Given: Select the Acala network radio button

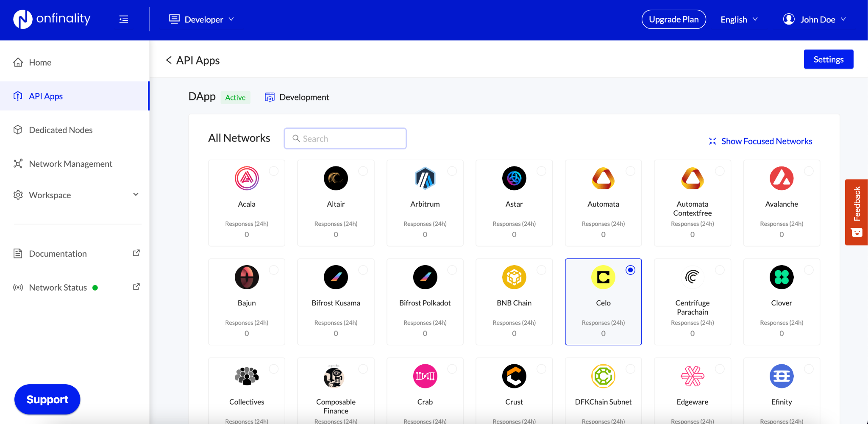Looking at the screenshot, I should 274,171.
